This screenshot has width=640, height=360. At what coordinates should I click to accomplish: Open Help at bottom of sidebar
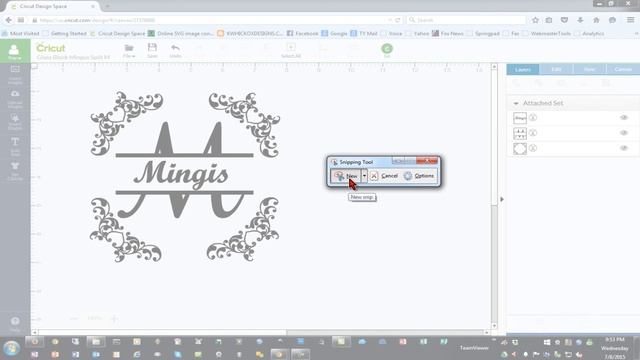[x=15, y=324]
